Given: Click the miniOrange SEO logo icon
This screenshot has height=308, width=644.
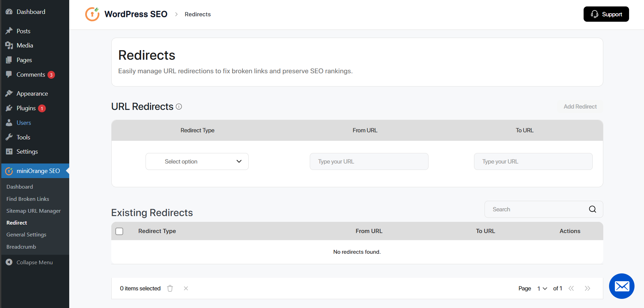Looking at the screenshot, I should tap(9, 171).
